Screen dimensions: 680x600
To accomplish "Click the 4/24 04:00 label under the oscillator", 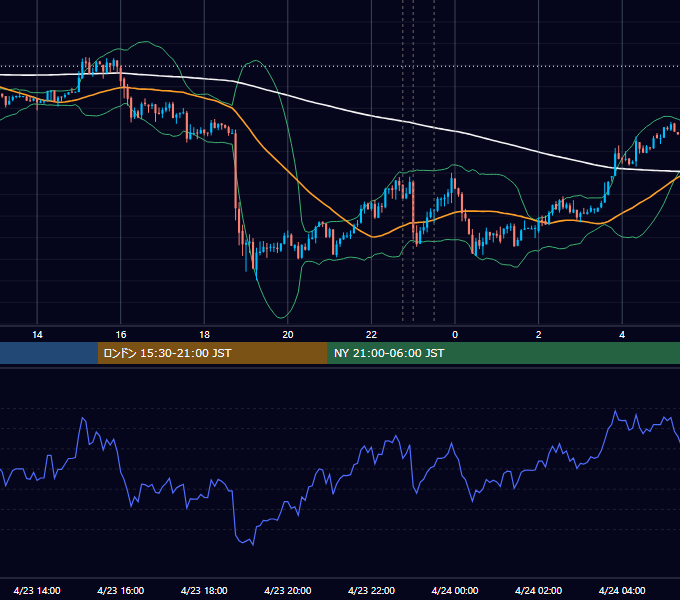I will (622, 590).
